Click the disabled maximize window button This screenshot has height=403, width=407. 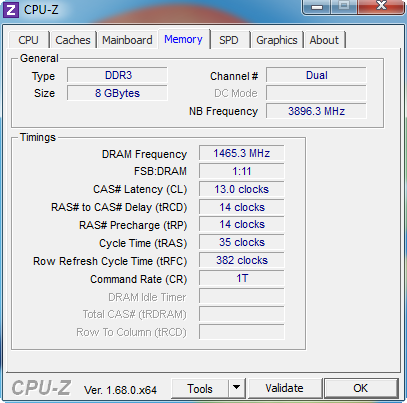point(344,6)
